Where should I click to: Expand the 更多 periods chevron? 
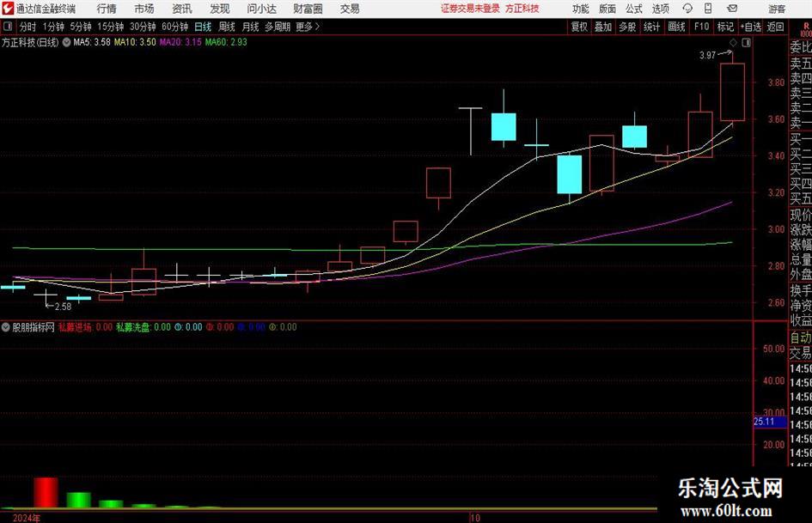(x=317, y=27)
